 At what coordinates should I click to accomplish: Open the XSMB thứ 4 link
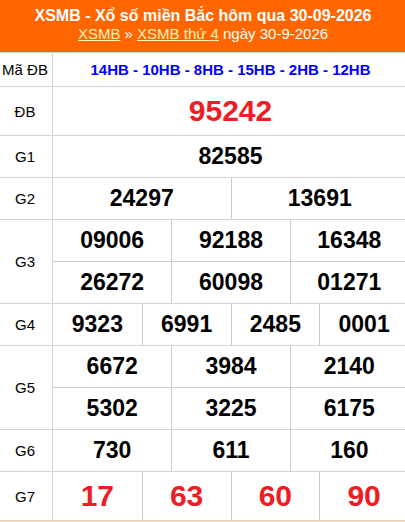point(178,34)
